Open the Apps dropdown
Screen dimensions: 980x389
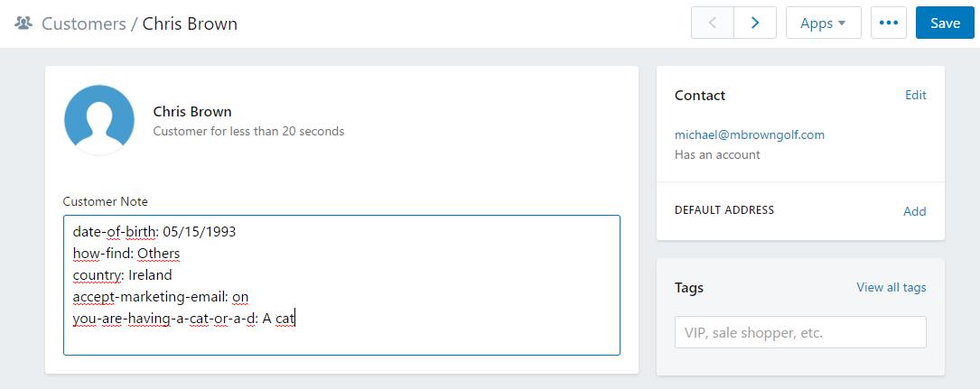823,23
